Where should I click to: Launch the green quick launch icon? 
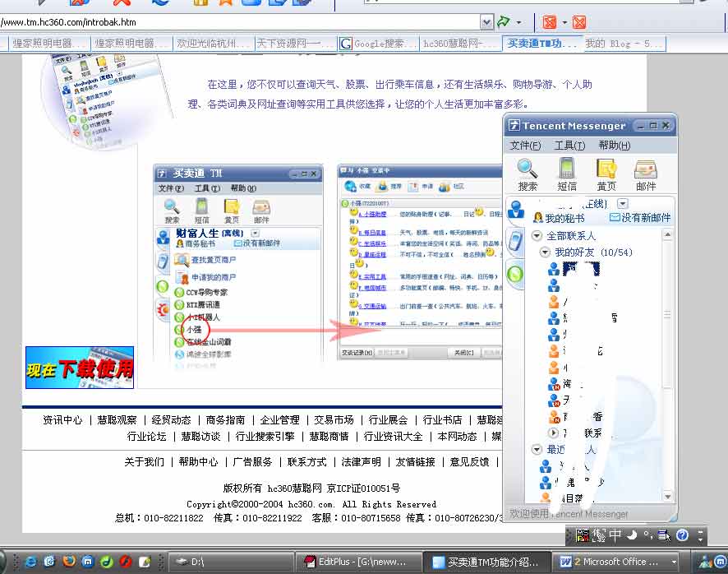(x=106, y=562)
